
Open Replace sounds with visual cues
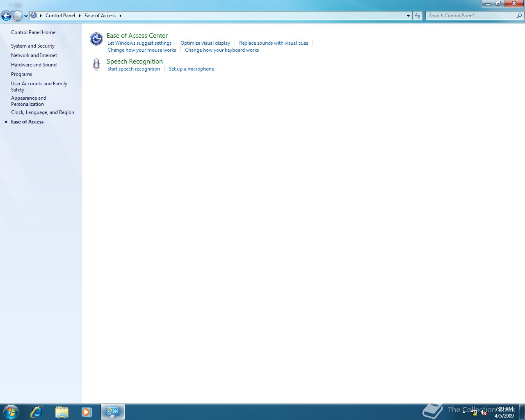tap(274, 43)
